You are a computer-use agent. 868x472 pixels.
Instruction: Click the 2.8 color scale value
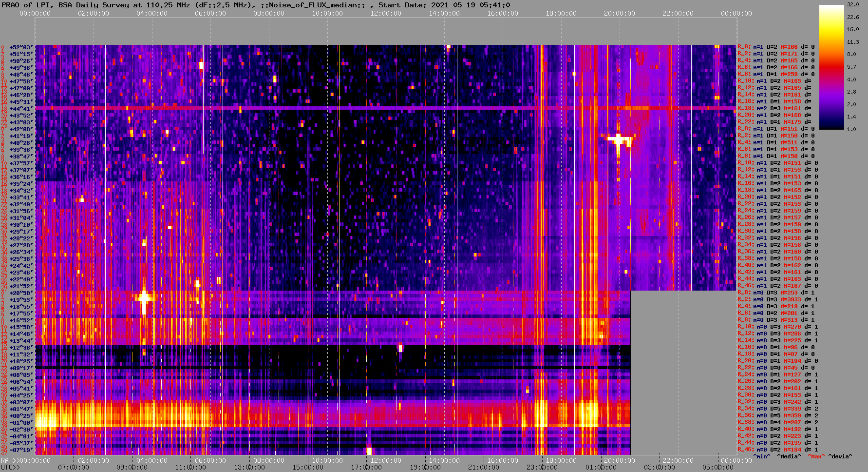[x=851, y=92]
